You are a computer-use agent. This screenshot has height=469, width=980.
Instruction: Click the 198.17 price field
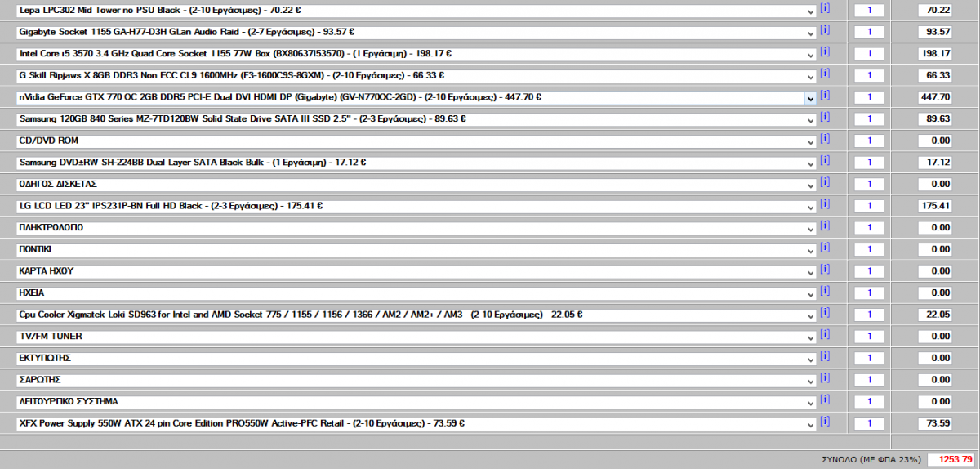934,54
